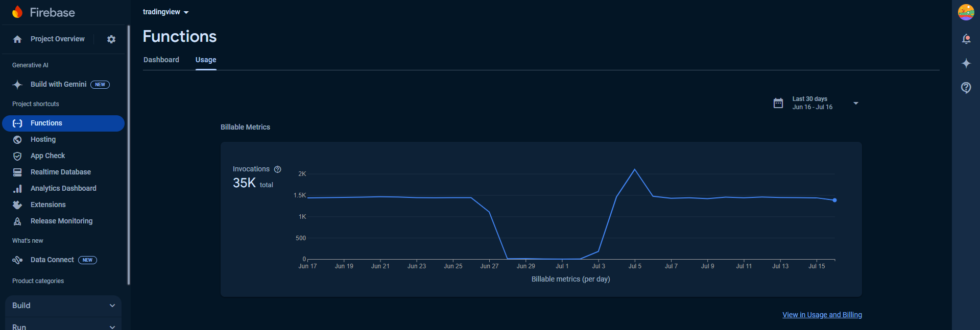This screenshot has height=330, width=980.
Task: Click the user account avatar
Action: 966,12
